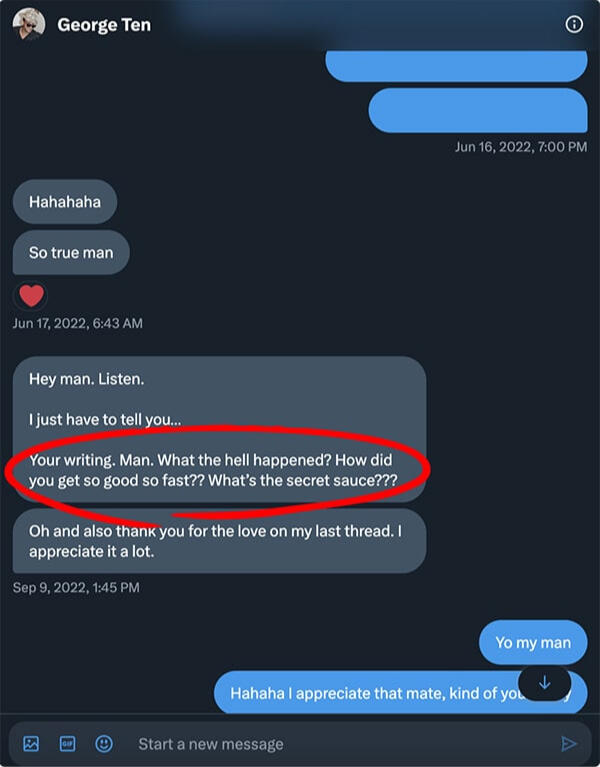Select the "So true man" message
The image size is (600, 767).
[x=71, y=253]
